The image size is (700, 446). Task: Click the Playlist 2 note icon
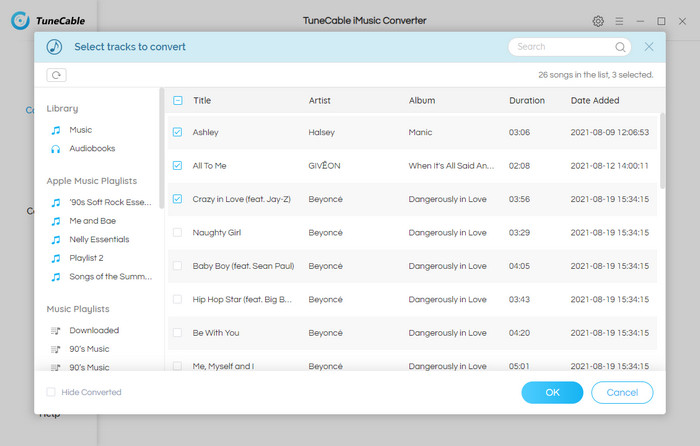56,258
